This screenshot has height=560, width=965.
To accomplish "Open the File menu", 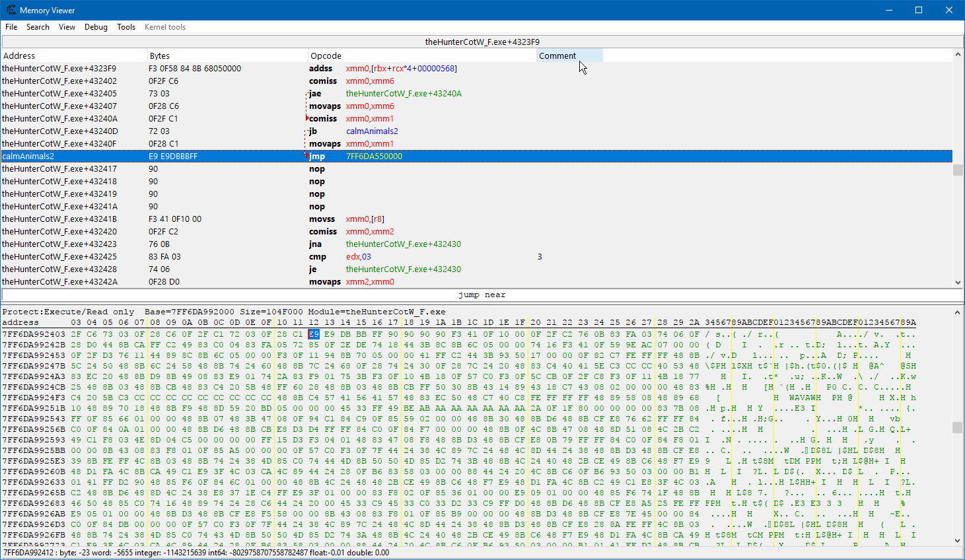I will click(x=11, y=27).
